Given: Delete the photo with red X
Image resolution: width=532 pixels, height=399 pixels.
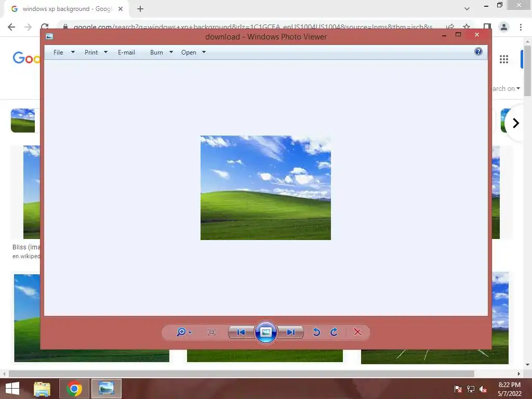Looking at the screenshot, I should [357, 332].
